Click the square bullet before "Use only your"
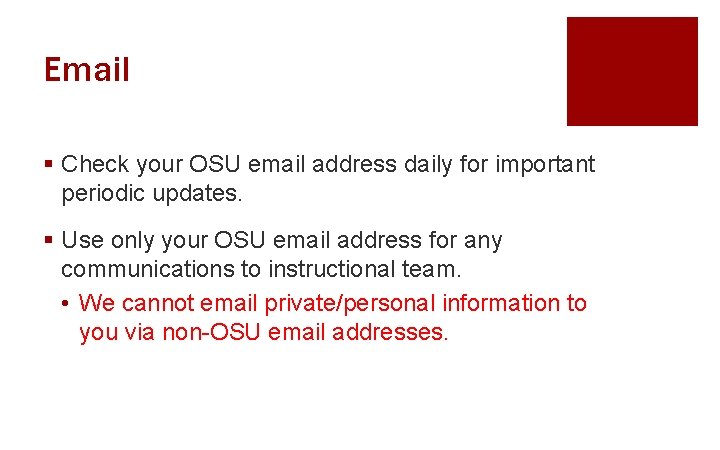720x450 pixels. (49, 239)
